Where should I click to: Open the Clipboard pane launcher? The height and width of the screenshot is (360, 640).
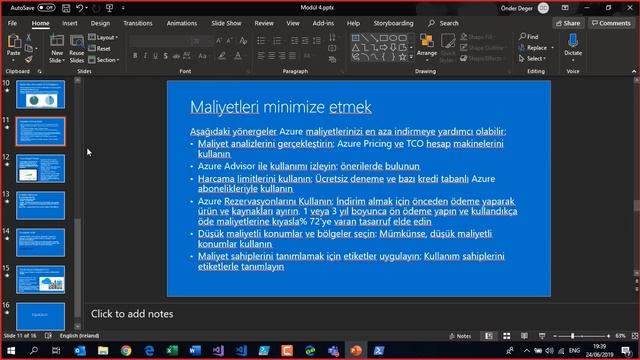point(40,71)
